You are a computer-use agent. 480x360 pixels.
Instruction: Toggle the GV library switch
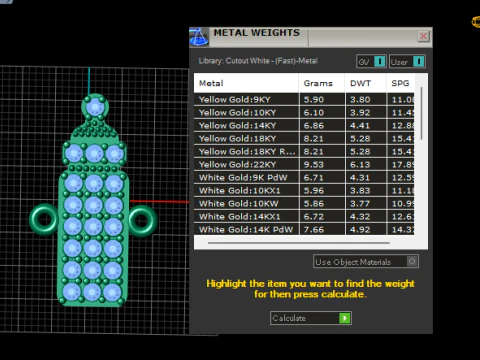(x=371, y=62)
